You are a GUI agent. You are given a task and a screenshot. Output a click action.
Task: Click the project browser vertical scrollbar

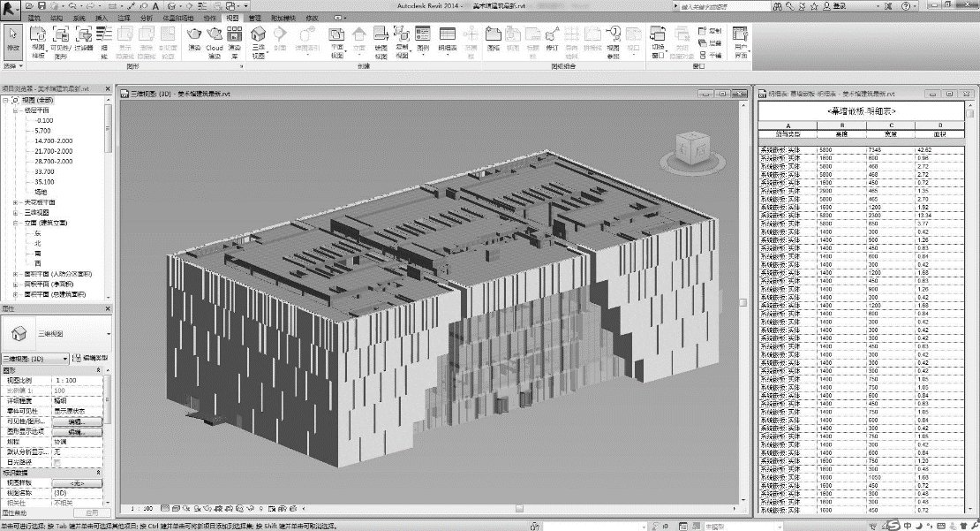pos(108,128)
